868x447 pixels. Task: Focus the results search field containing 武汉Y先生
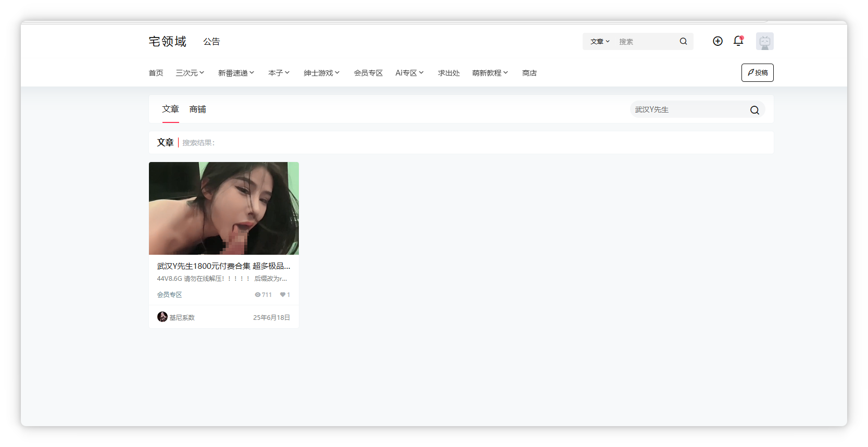pos(687,110)
